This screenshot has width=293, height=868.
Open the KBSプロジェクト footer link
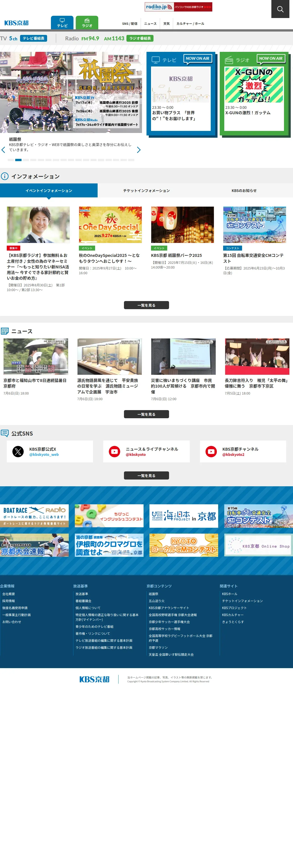(234, 608)
